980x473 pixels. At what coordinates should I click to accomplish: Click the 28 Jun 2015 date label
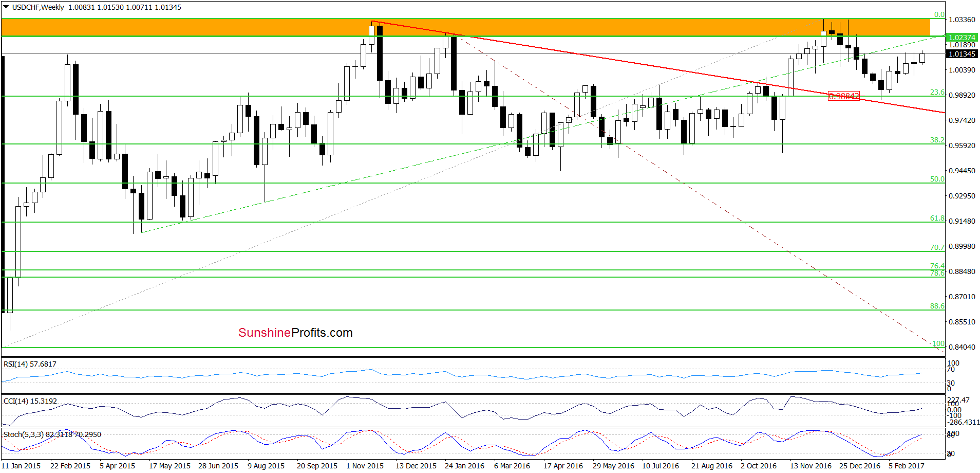218,466
